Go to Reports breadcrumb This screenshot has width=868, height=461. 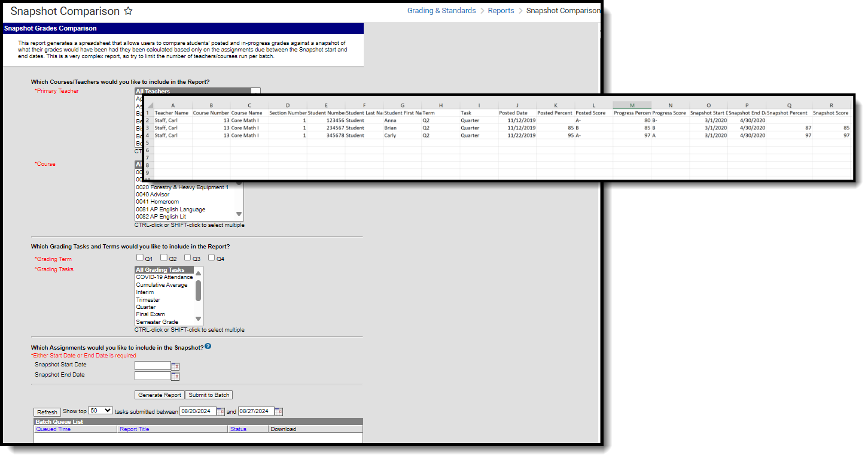pos(501,11)
